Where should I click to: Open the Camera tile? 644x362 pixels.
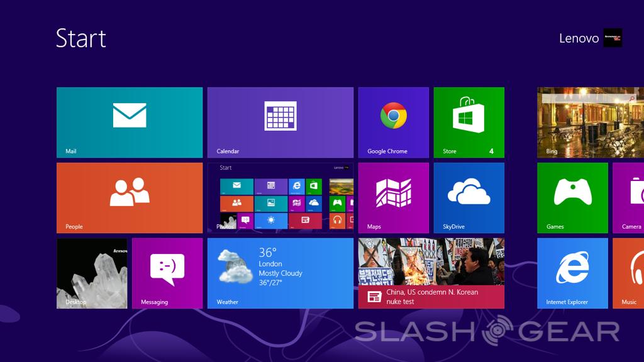(x=629, y=198)
